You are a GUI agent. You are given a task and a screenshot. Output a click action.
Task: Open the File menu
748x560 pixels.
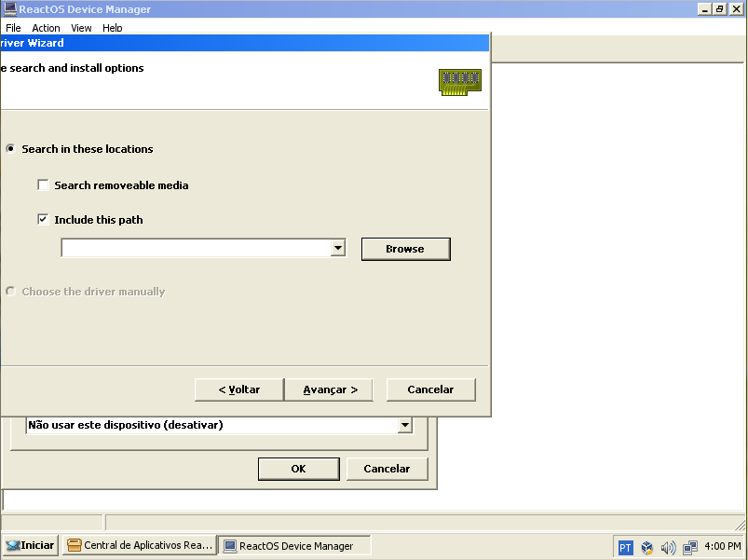pyautogui.click(x=13, y=28)
